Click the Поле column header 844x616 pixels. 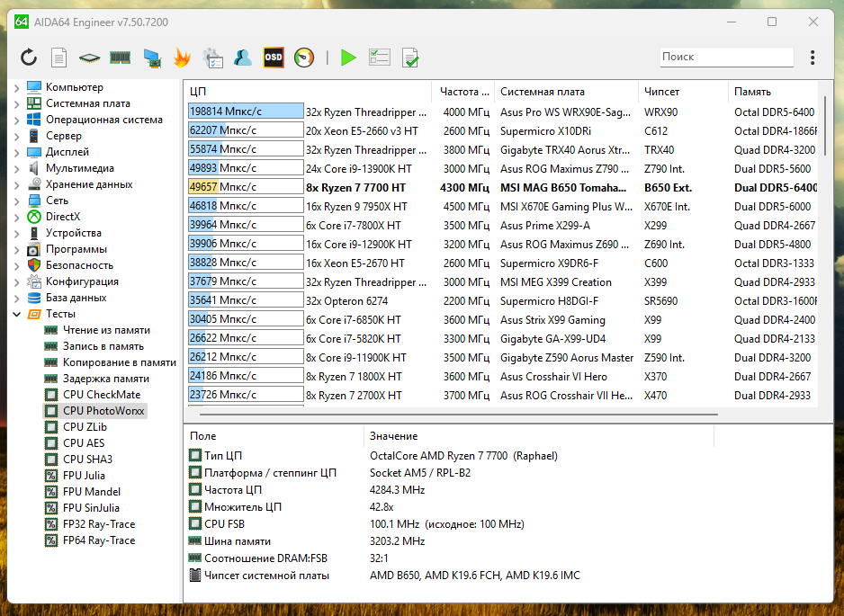tap(274, 436)
